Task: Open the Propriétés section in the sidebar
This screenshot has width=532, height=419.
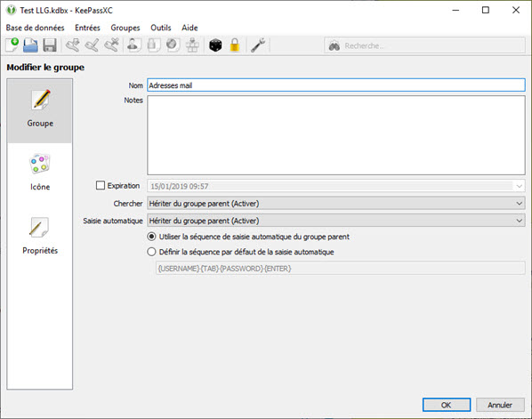Action: (x=40, y=236)
